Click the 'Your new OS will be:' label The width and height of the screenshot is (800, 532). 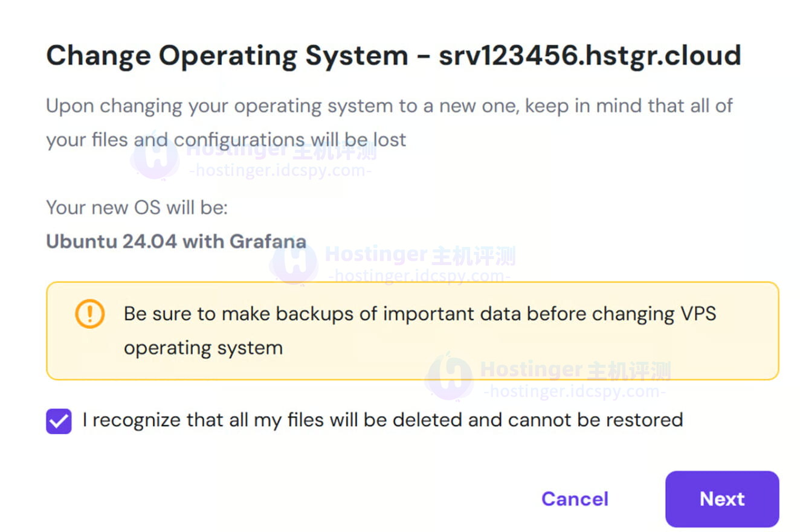coord(137,208)
